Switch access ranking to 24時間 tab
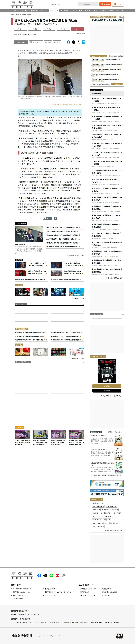Viewport: 135px width, 644px height. 115,56
